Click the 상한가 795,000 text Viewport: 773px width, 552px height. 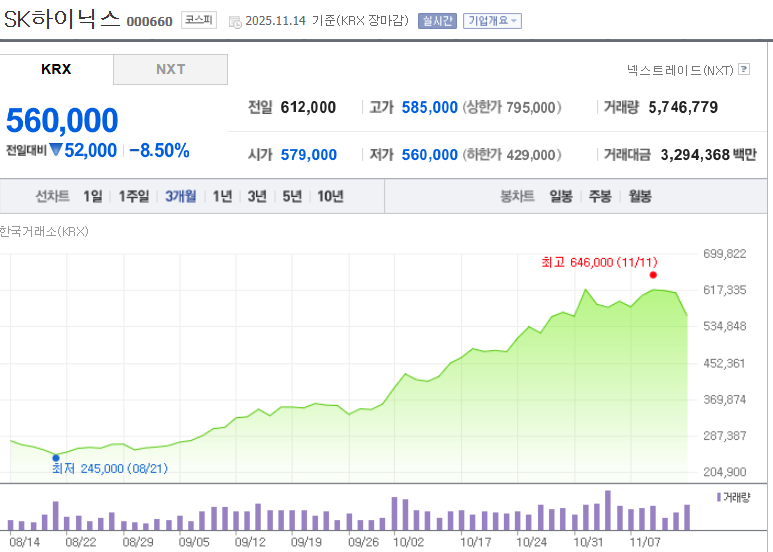point(512,107)
